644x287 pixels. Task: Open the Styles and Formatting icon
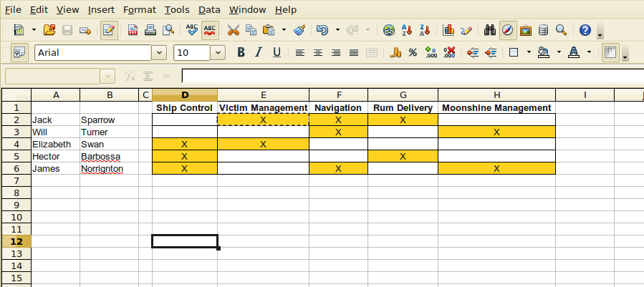(x=19, y=52)
